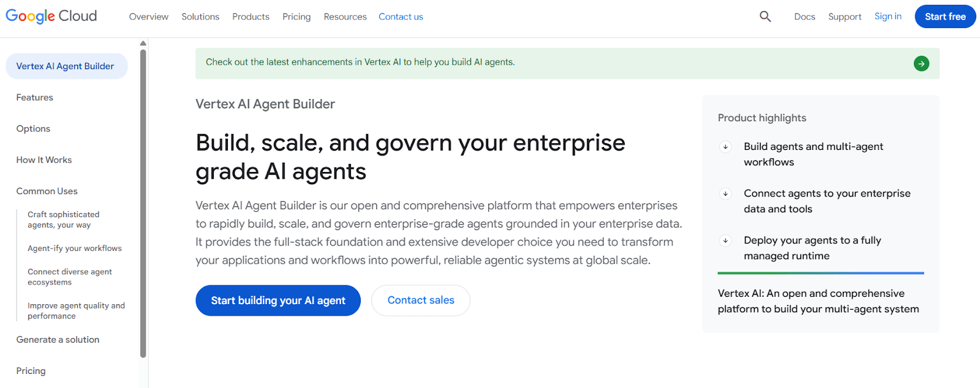This screenshot has height=388, width=980.
Task: Open the Support page
Action: pos(845,17)
